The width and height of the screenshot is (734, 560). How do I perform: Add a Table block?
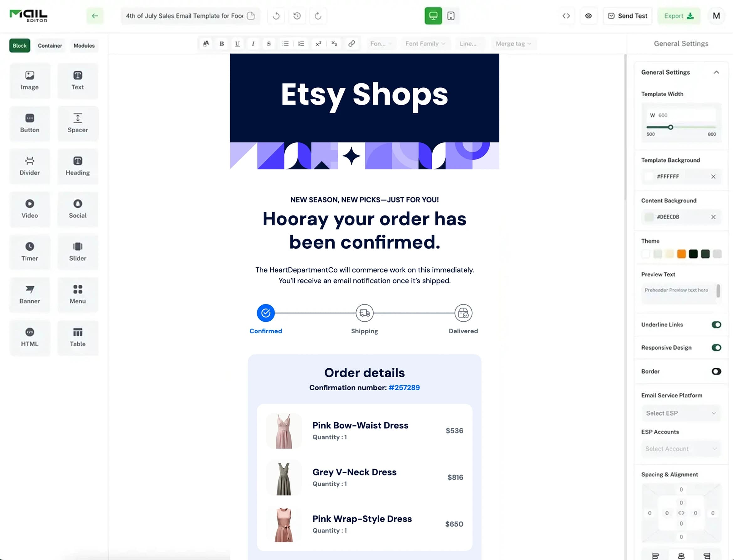tap(78, 338)
